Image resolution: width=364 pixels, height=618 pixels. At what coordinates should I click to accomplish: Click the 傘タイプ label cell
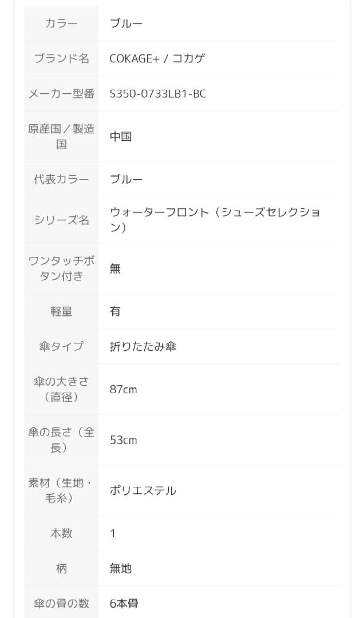(61, 346)
